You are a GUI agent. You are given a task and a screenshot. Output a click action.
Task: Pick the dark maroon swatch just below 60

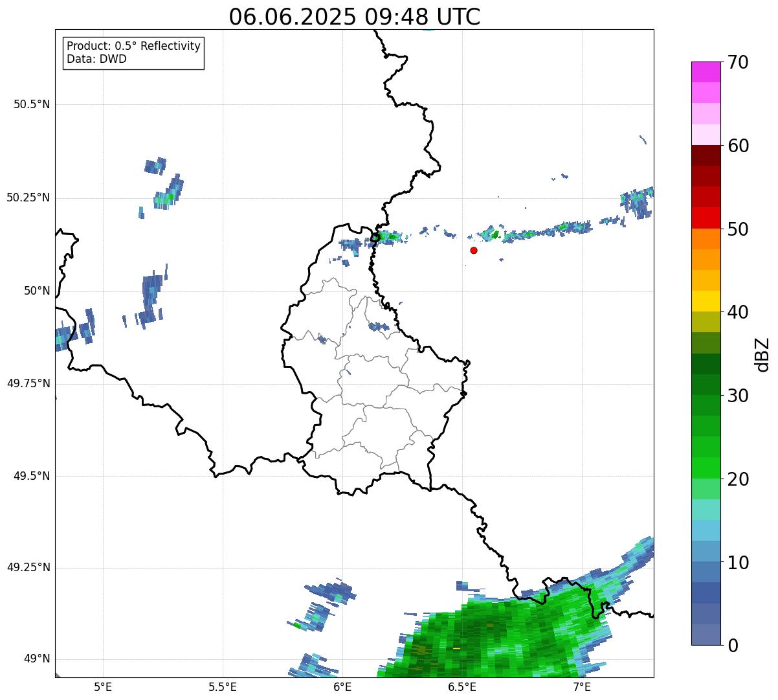point(706,155)
